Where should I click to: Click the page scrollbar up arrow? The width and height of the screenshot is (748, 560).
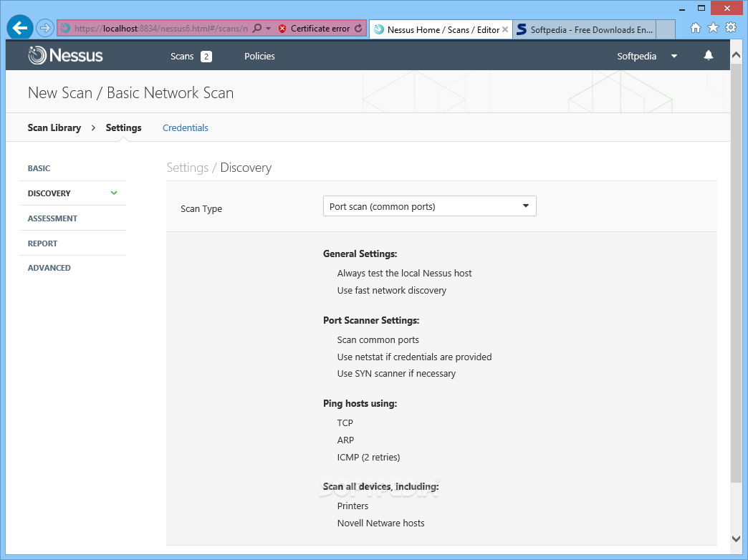tap(736, 55)
